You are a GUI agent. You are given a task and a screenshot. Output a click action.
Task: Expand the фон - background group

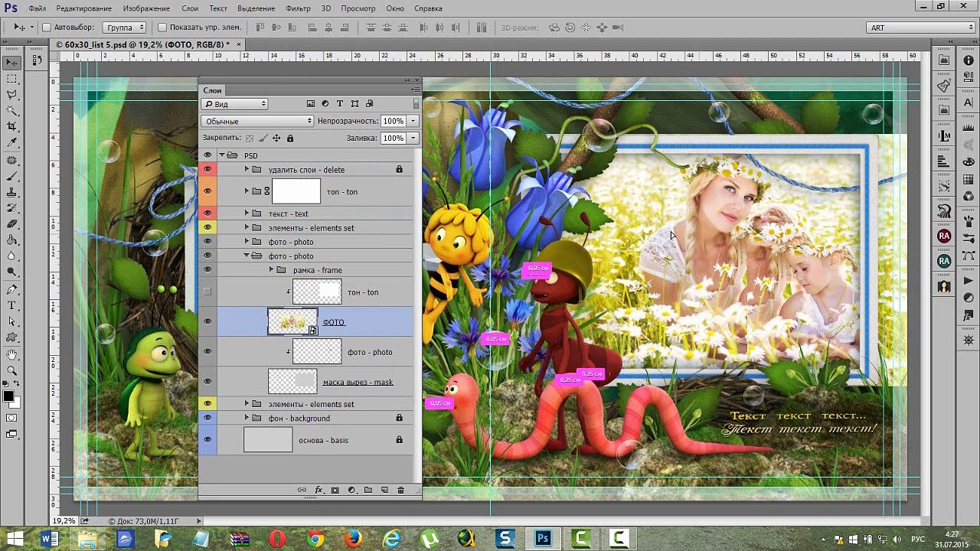tap(247, 418)
